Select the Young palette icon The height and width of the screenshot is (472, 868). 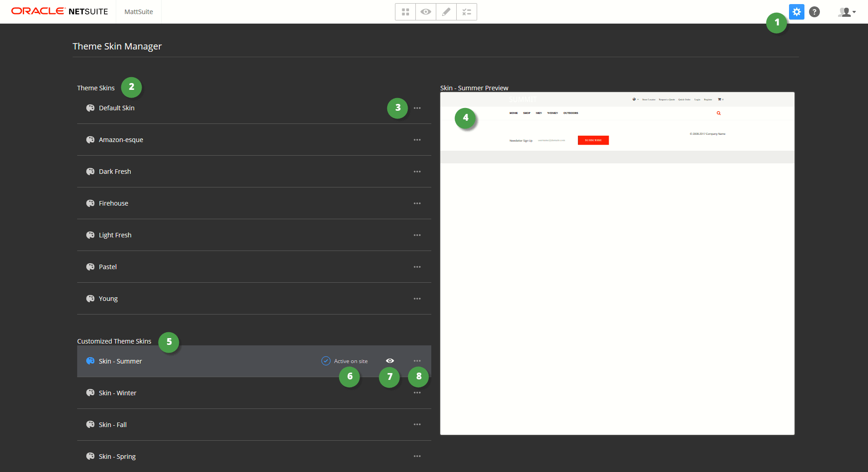90,299
